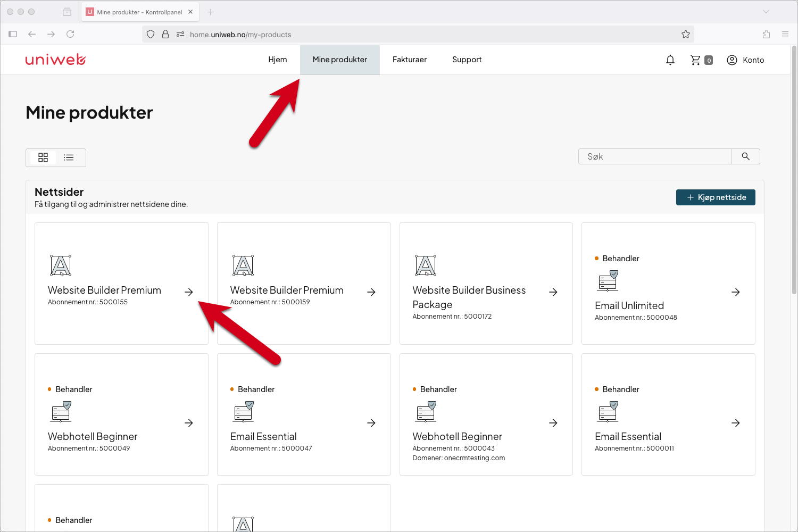This screenshot has width=798, height=532.
Task: Open the notifications bell
Action: (x=670, y=60)
